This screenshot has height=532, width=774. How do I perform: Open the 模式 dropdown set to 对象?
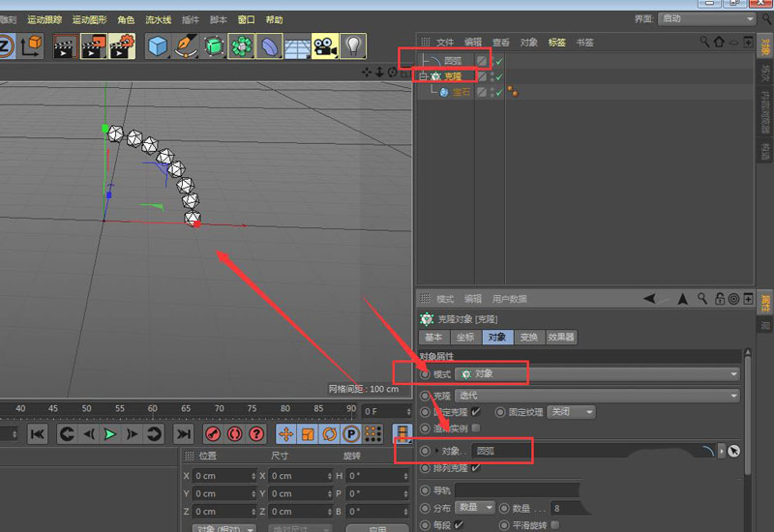pos(597,373)
